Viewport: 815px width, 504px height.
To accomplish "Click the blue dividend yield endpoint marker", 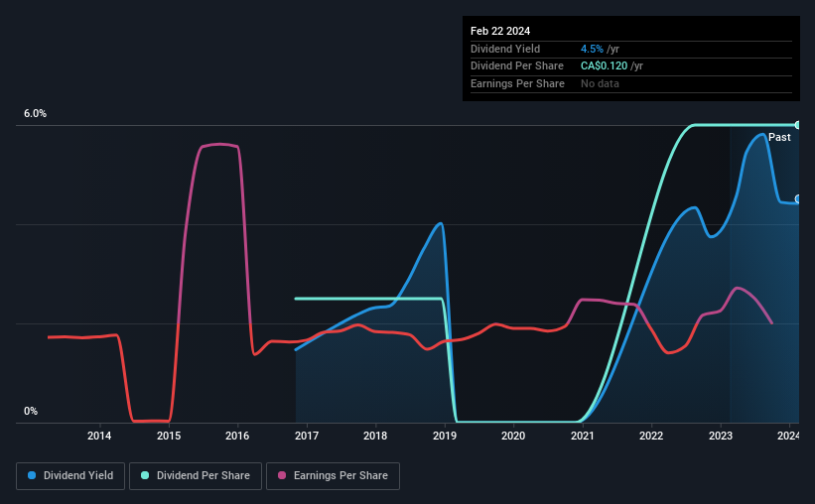I will 797,199.
